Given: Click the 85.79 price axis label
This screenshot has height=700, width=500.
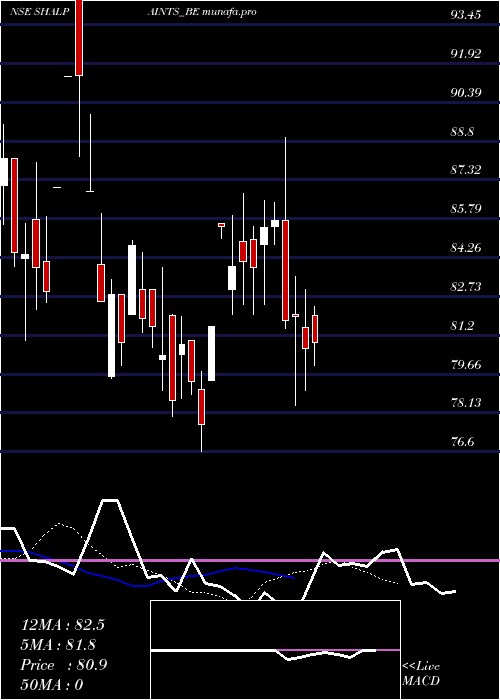Looking at the screenshot, I should (466, 208).
